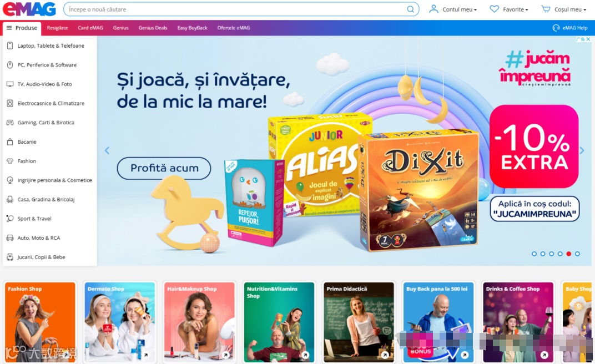Expand the Favorite dropdown
Image resolution: width=595 pixels, height=364 pixels.
(509, 9)
